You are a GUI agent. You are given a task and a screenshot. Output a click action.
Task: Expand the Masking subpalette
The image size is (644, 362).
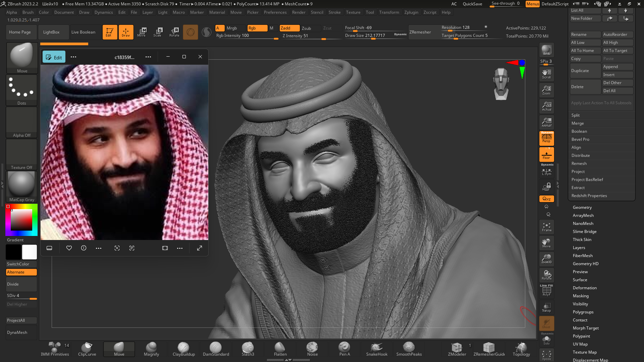(581, 296)
